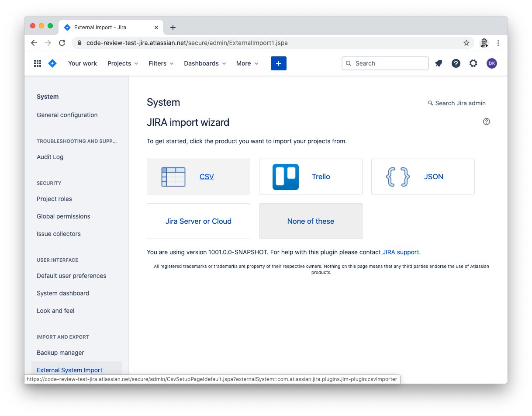Open the app switcher grid icon
The width and height of the screenshot is (532, 416).
coord(38,63)
